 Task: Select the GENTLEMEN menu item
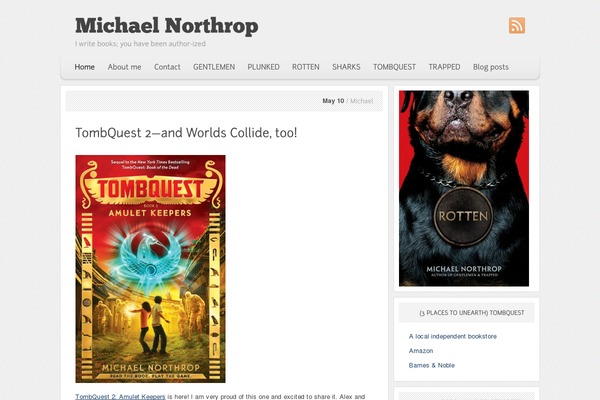click(214, 67)
